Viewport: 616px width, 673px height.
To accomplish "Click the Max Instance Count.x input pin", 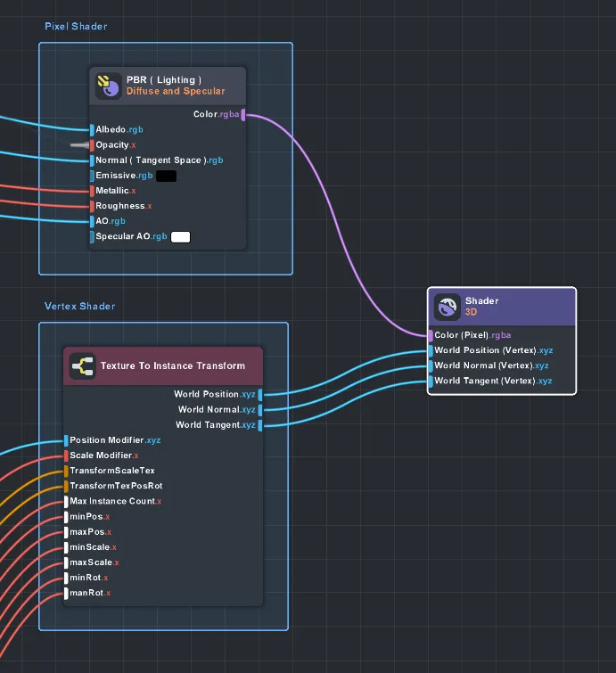I will 65,502.
